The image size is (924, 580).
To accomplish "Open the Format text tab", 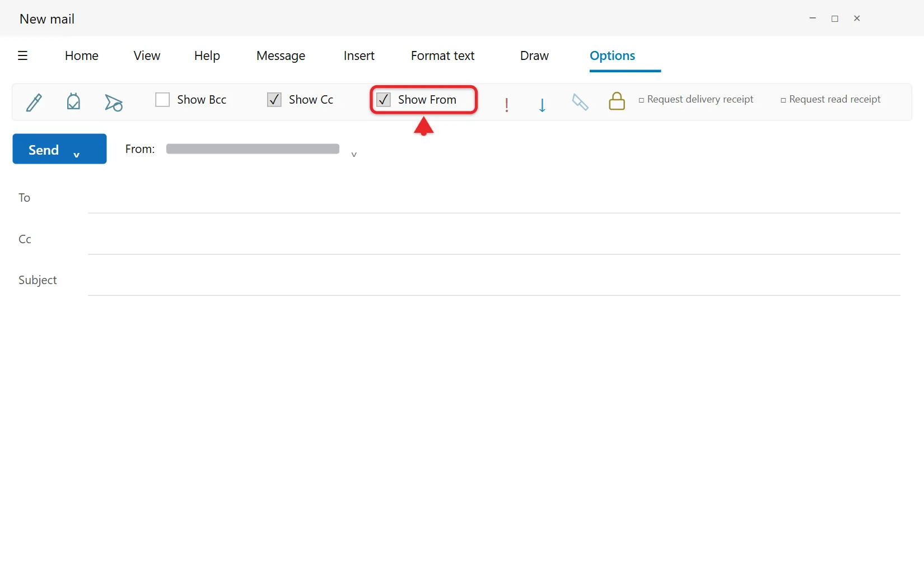I will tap(442, 55).
